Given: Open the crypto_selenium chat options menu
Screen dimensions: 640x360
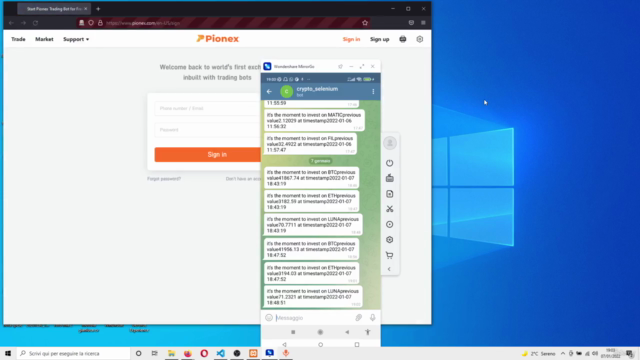Looking at the screenshot, I should point(373,91).
